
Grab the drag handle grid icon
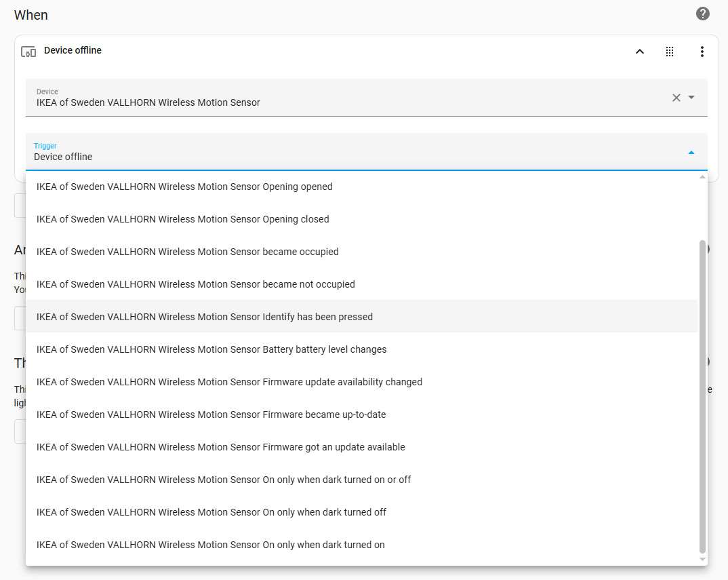pyautogui.click(x=670, y=52)
